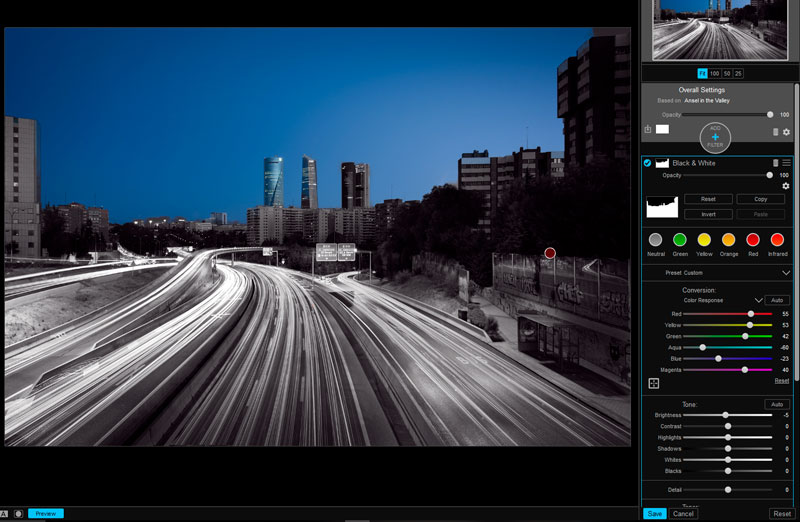The height and width of the screenshot is (522, 800).
Task: Toggle the A view mode icon
Action: [5, 513]
